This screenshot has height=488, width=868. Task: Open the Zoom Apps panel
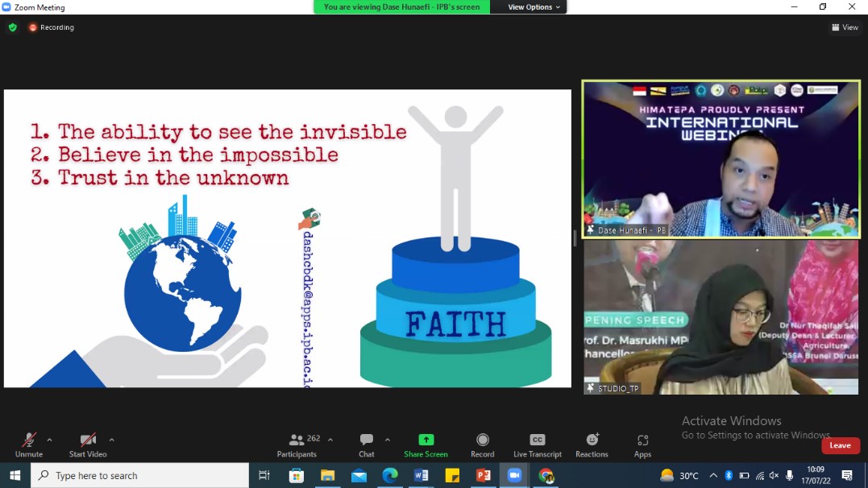(x=642, y=444)
